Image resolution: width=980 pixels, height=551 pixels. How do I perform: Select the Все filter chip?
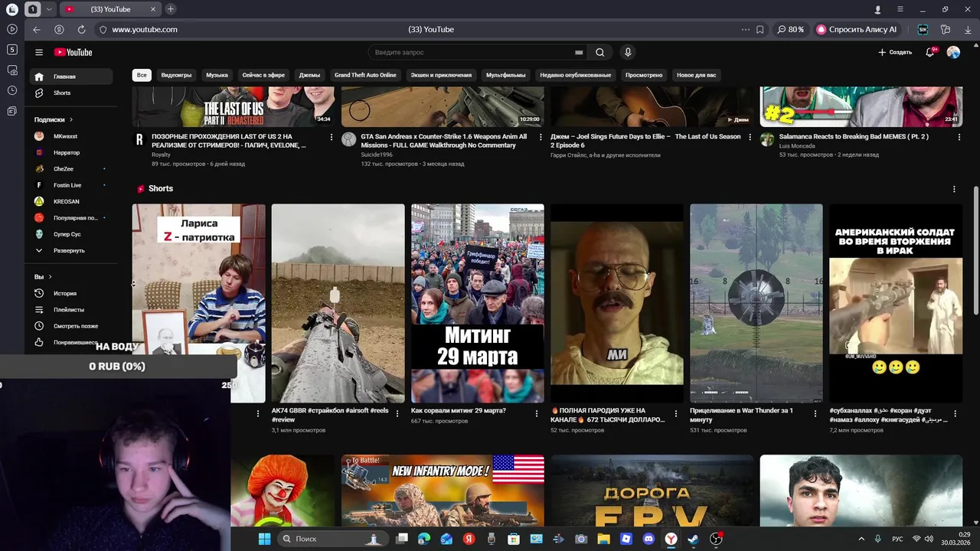pos(142,75)
